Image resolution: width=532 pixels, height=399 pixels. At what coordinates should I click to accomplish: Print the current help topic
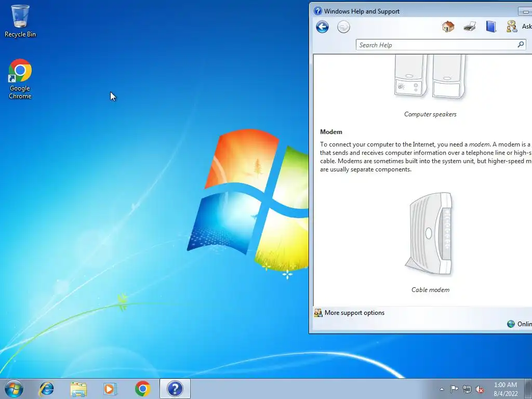click(x=470, y=26)
